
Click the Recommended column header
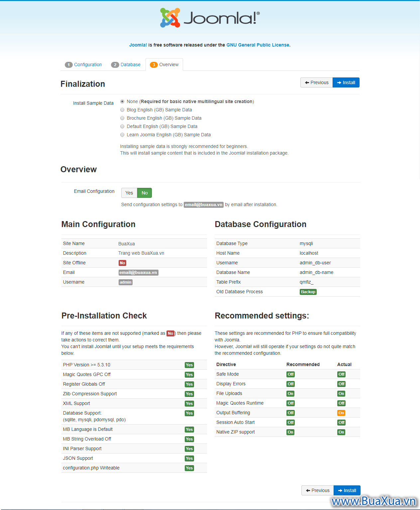303,364
